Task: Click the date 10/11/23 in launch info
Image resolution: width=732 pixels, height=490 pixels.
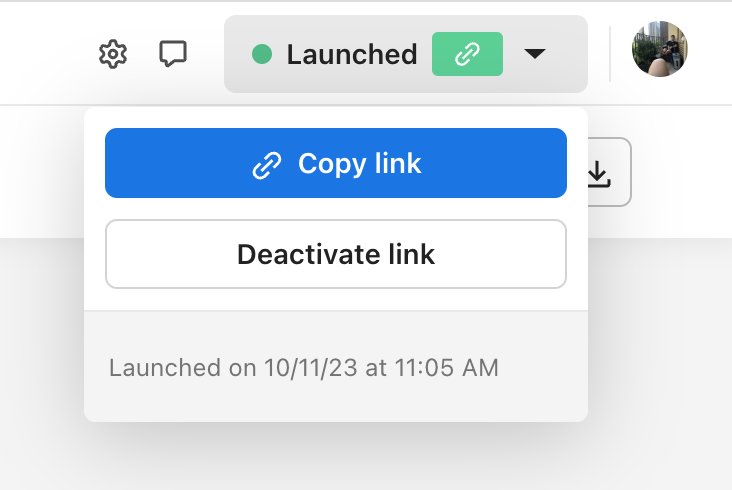Action: click(311, 368)
